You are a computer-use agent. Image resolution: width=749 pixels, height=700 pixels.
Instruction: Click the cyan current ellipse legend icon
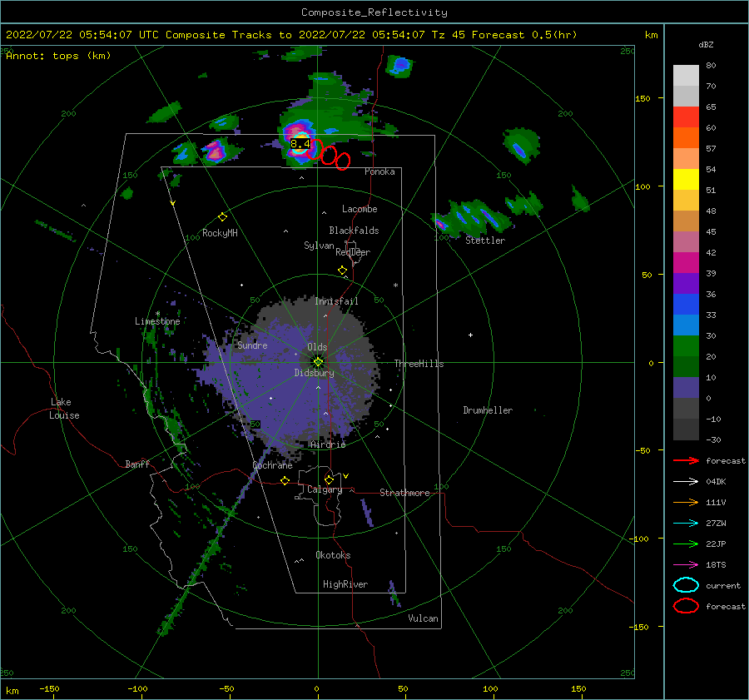click(686, 585)
